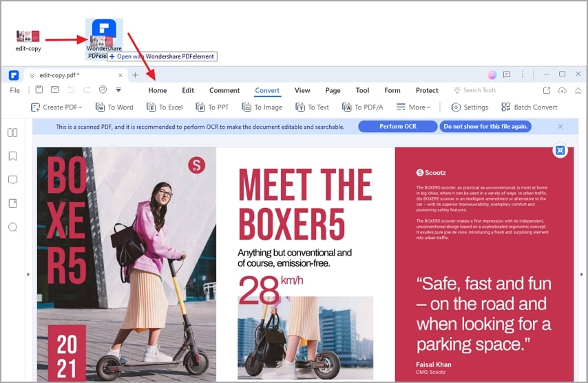The width and height of the screenshot is (588, 383).
Task: Click the Share external link icon
Action: [x=547, y=90]
